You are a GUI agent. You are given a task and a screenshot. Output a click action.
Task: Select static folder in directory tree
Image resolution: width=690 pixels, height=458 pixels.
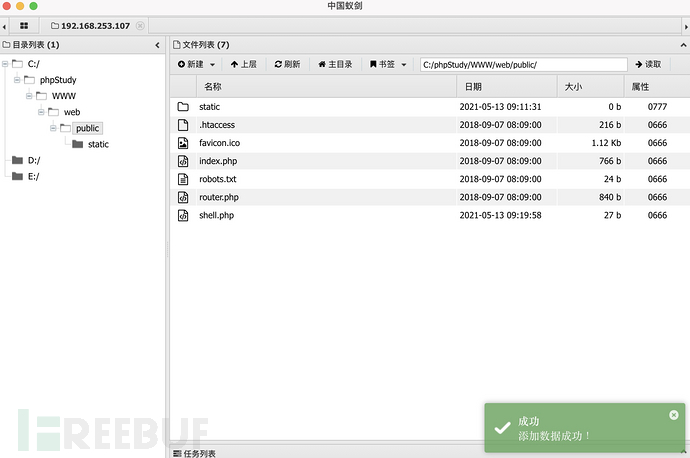(x=98, y=144)
